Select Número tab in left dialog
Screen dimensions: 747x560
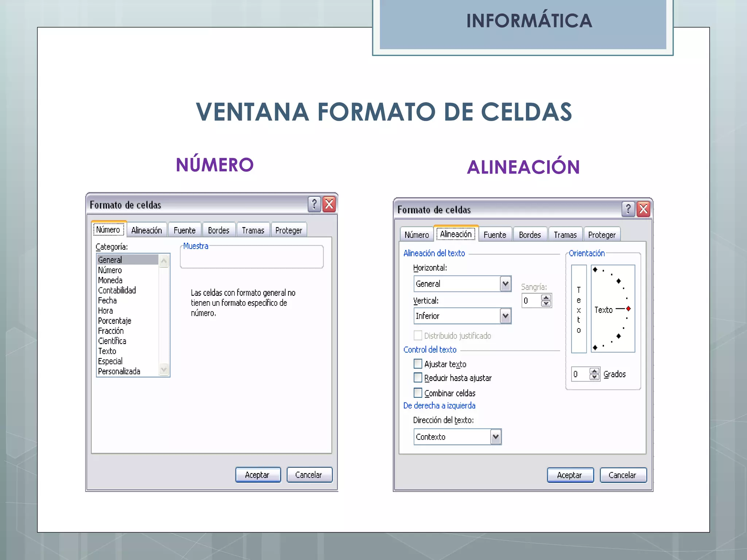tap(108, 230)
